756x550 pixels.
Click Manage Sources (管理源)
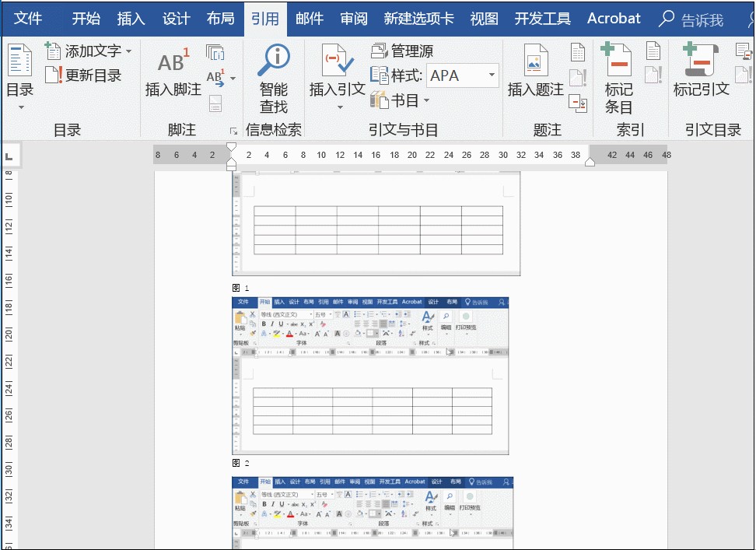point(402,51)
